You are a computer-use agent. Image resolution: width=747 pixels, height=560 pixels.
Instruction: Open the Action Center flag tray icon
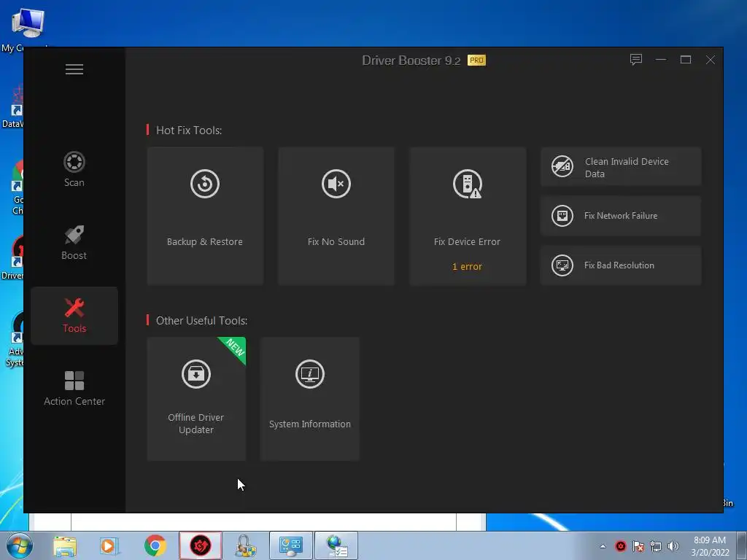[x=638, y=546]
